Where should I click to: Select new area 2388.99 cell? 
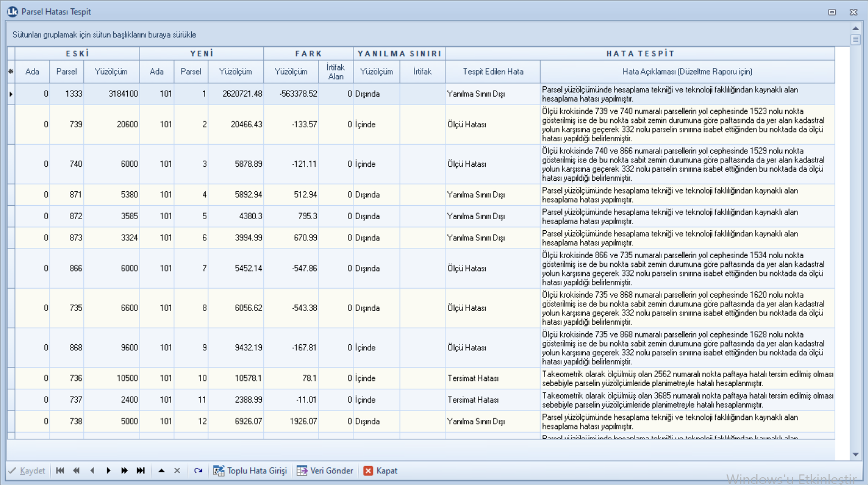pyautogui.click(x=236, y=400)
